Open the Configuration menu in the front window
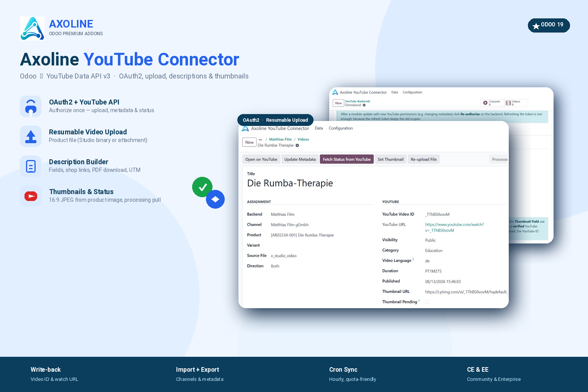588x392 pixels. [x=341, y=128]
